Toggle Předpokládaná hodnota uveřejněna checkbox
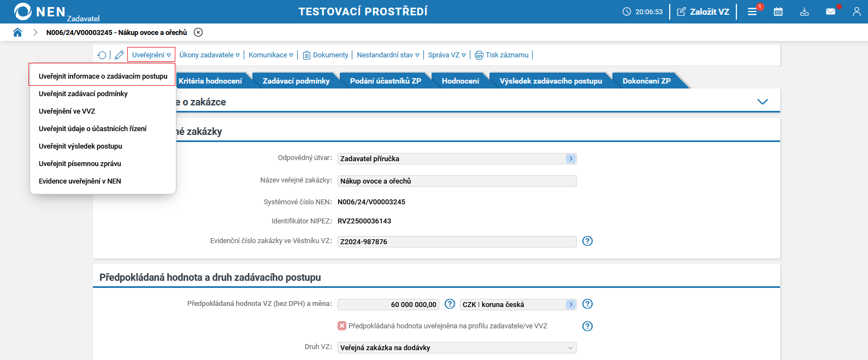This screenshot has width=868, height=360. tap(342, 326)
